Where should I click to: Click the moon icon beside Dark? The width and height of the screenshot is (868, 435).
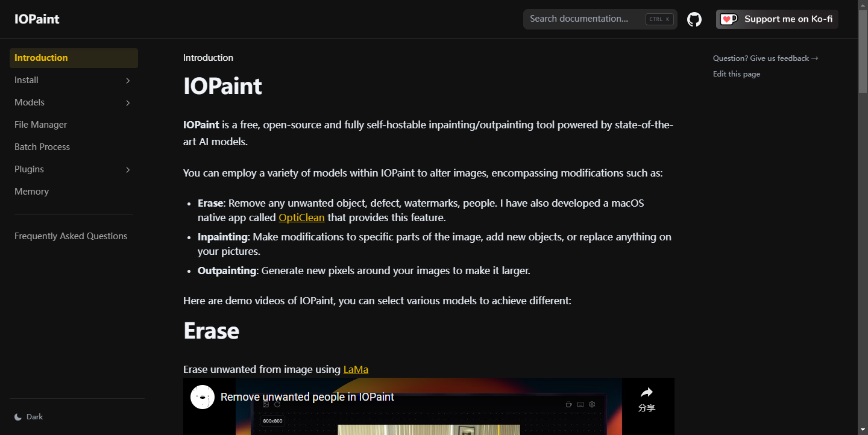coord(18,417)
